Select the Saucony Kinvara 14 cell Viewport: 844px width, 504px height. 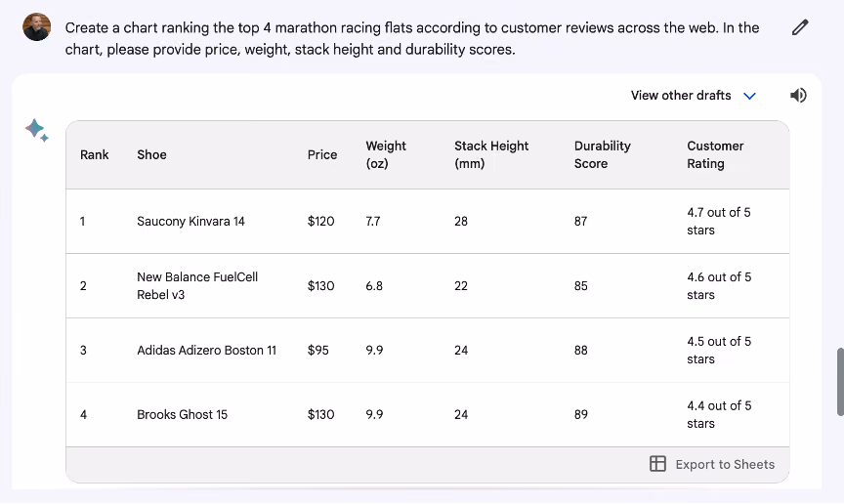[x=190, y=222]
